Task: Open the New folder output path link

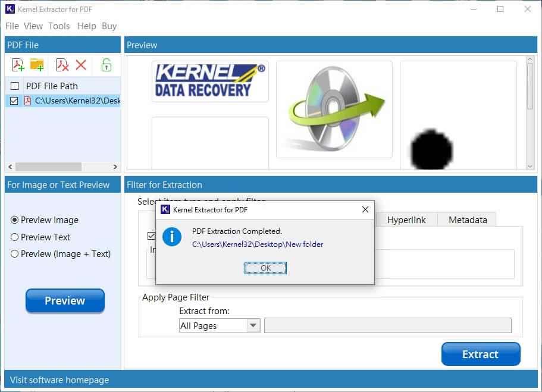Action: 258,244
